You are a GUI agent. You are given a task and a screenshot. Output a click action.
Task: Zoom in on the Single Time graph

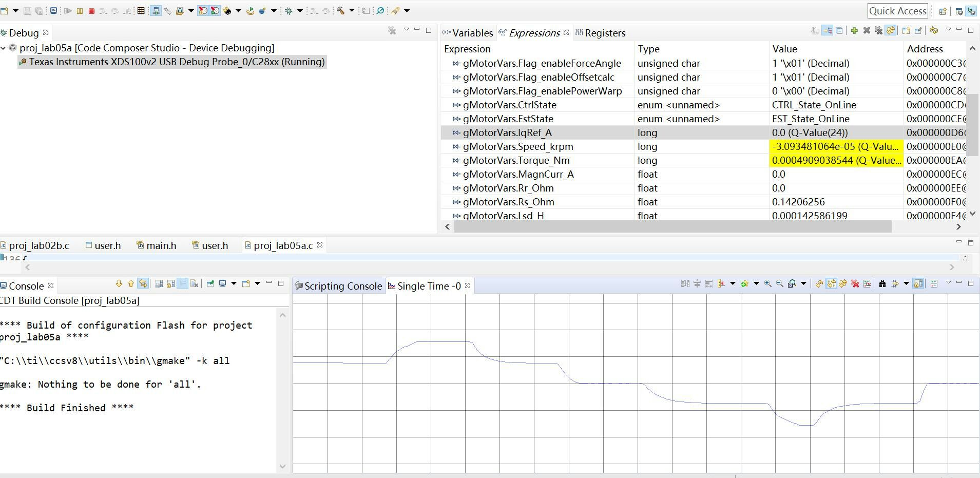[x=768, y=283]
